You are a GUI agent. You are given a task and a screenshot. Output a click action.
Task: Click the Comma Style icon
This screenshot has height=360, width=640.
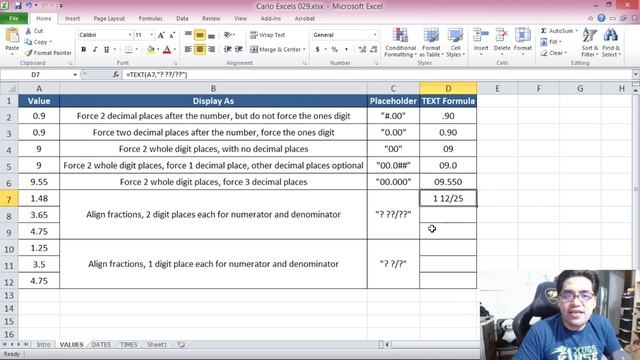(x=346, y=49)
